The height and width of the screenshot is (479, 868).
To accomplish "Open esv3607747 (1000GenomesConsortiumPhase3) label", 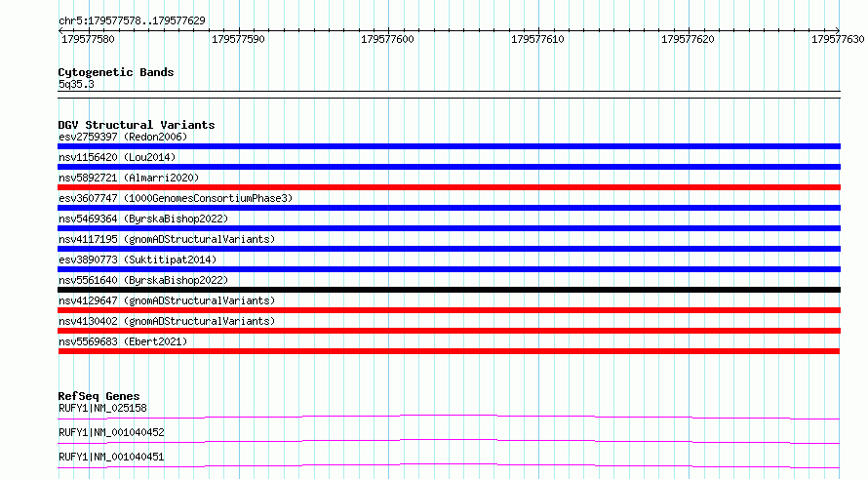I will point(176,198).
